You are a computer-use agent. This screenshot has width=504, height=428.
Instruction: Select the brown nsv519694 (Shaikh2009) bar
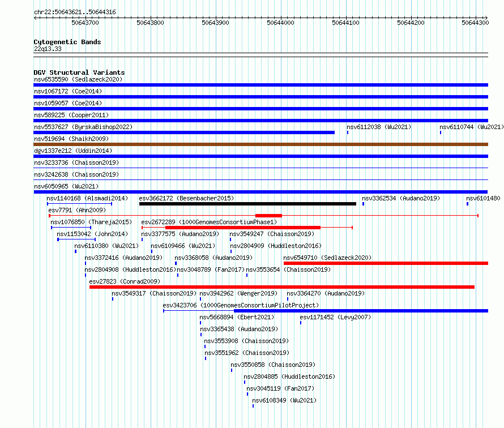click(x=260, y=144)
